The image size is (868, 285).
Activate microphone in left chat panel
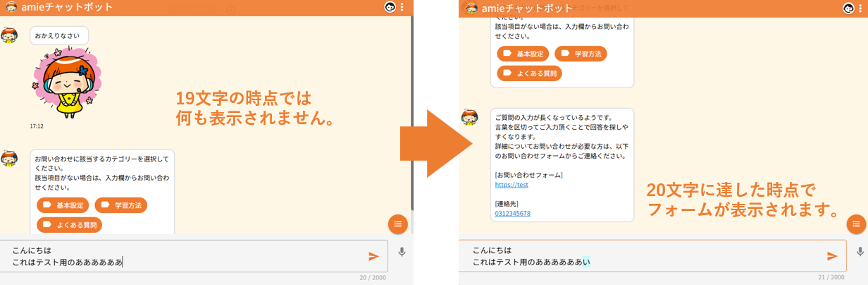point(402,252)
